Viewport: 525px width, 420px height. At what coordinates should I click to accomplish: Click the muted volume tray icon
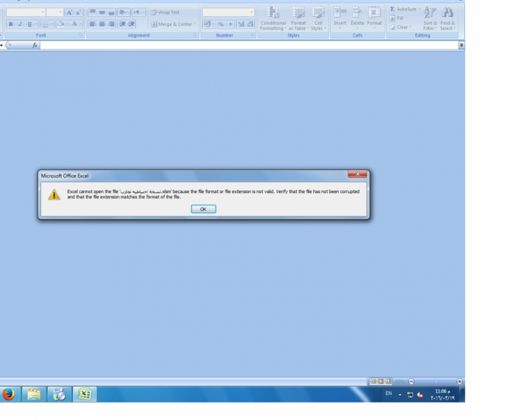tap(420, 395)
